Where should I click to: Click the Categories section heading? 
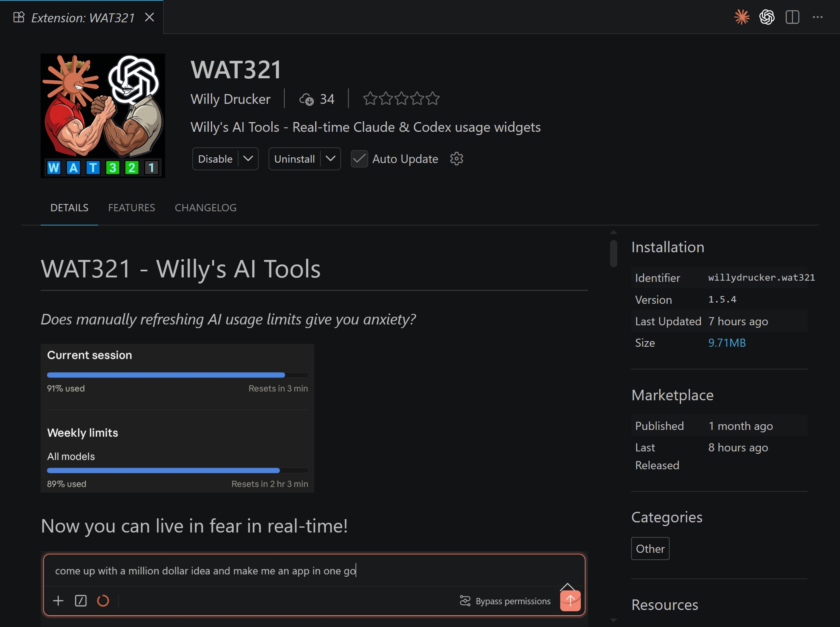click(x=667, y=517)
